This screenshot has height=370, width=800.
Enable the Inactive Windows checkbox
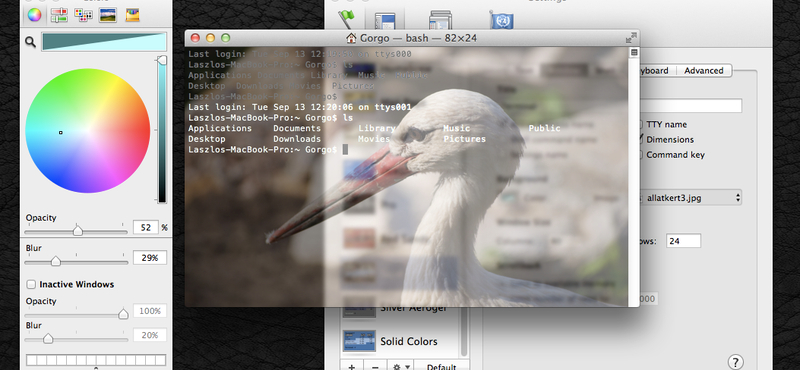pos(32,284)
